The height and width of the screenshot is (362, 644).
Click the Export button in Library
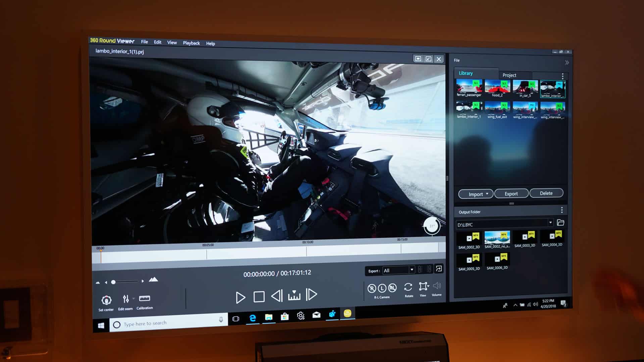point(511,194)
